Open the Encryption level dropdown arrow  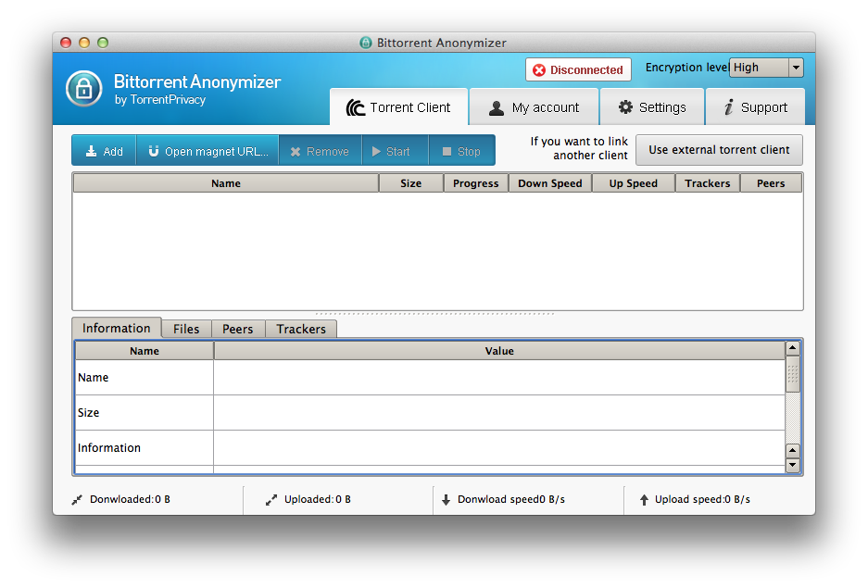pyautogui.click(x=796, y=68)
